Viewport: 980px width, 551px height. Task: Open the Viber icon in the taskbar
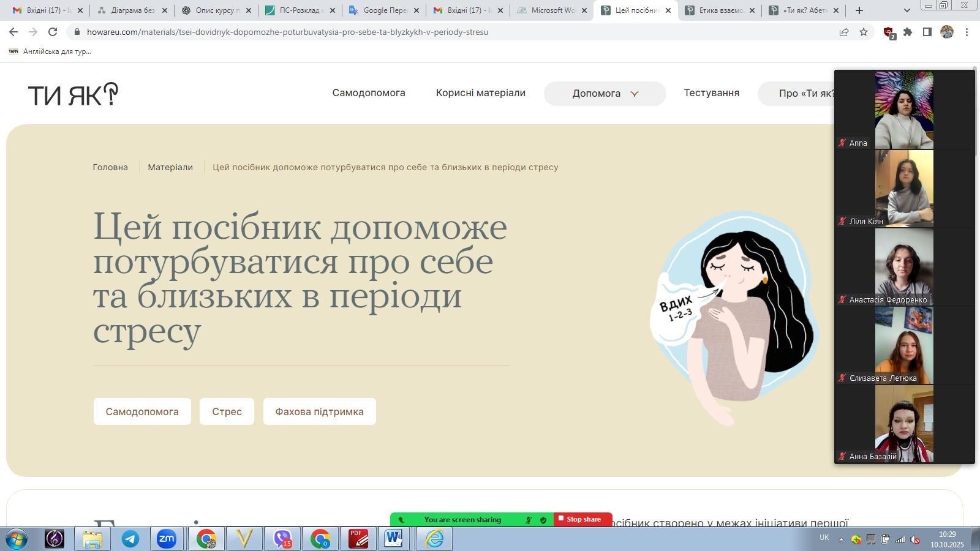pos(282,539)
